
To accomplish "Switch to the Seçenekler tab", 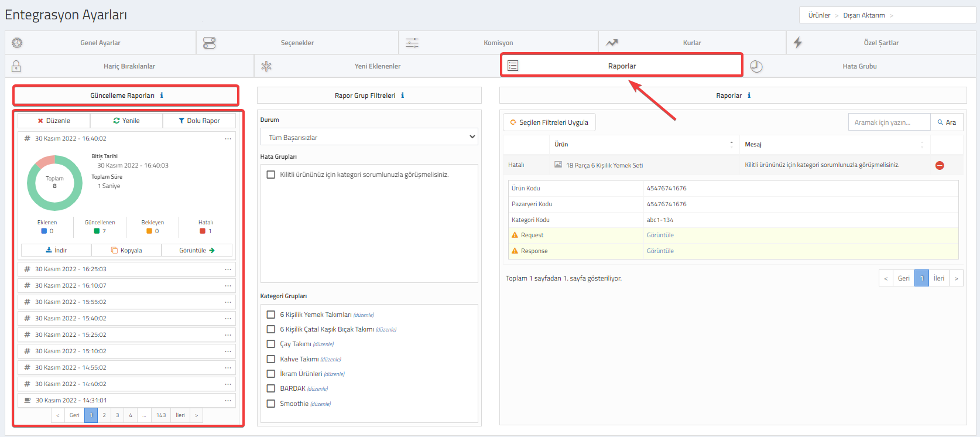I will pos(297,43).
